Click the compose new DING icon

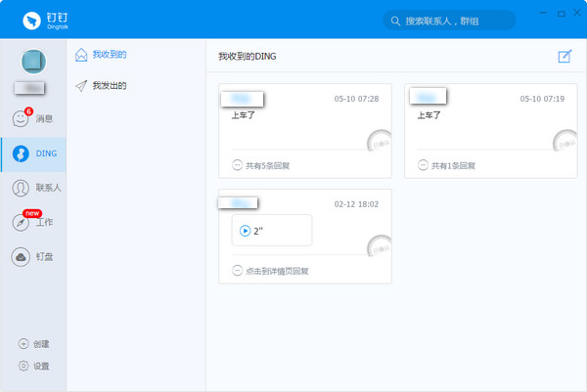point(564,57)
